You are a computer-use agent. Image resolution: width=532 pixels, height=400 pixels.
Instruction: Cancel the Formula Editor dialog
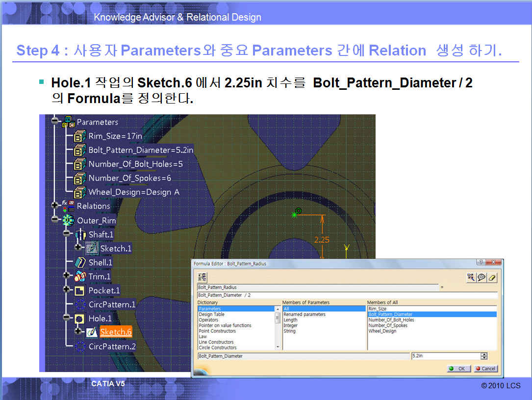485,369
